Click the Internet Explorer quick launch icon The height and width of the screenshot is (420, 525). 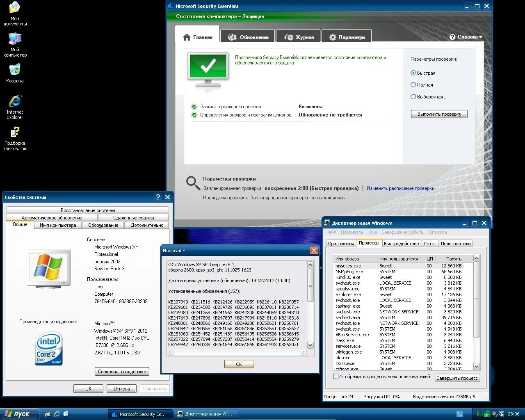click(57, 414)
